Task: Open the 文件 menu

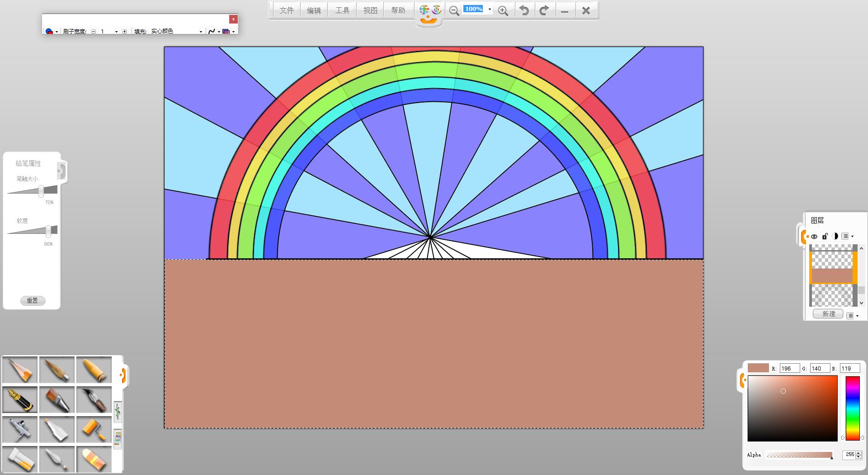Action: click(287, 10)
